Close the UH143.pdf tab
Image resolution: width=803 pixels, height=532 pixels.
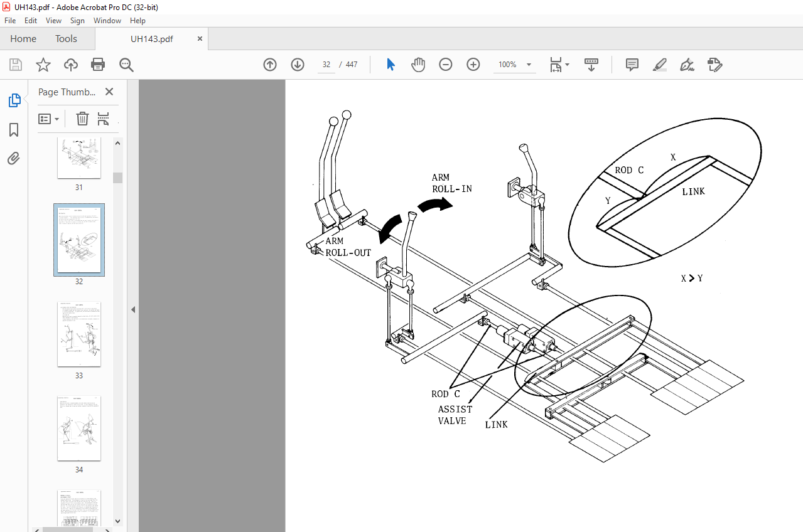200,39
